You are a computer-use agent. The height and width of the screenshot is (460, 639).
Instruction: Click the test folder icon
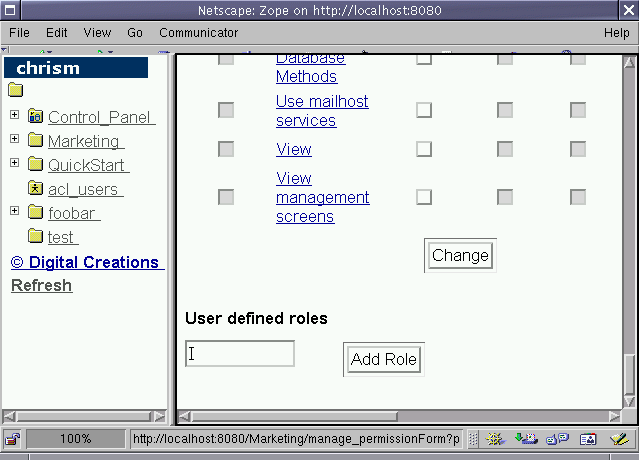35,236
